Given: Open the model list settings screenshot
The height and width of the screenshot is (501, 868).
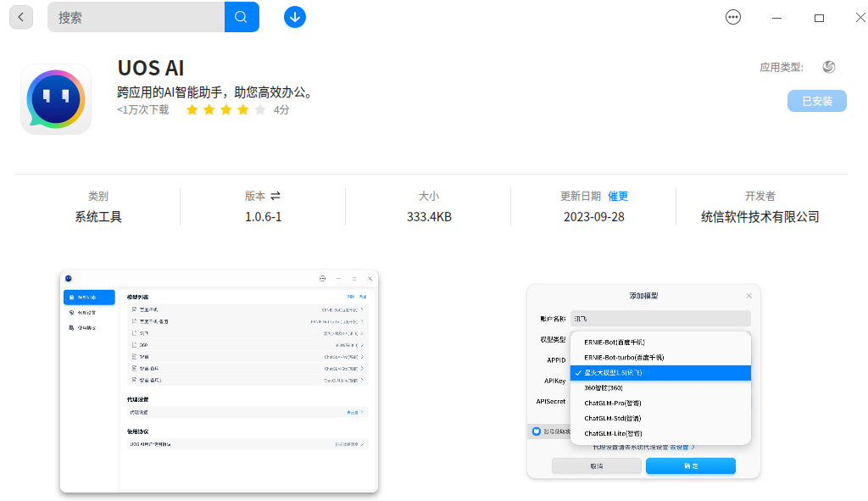Looking at the screenshot, I should click(x=220, y=381).
